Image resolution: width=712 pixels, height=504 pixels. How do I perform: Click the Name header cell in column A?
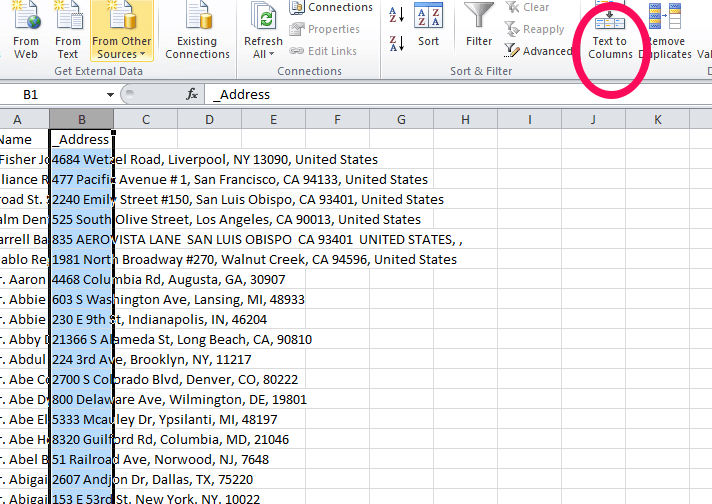point(24,139)
